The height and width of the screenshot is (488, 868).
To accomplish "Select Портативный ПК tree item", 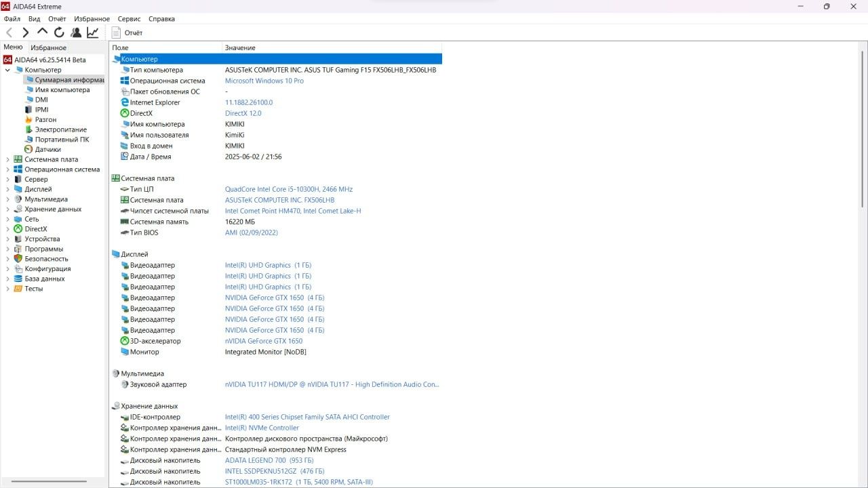I will tap(57, 140).
